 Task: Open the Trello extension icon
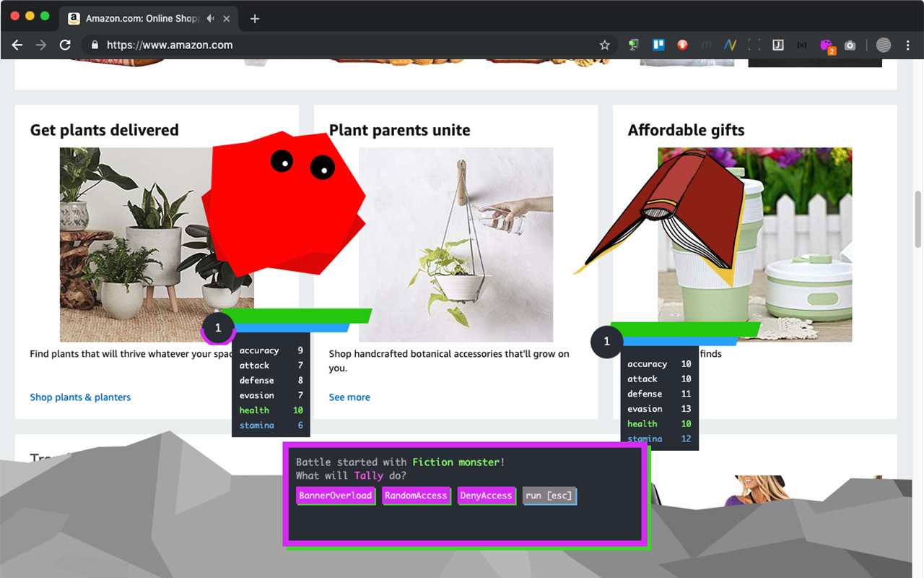(658, 45)
